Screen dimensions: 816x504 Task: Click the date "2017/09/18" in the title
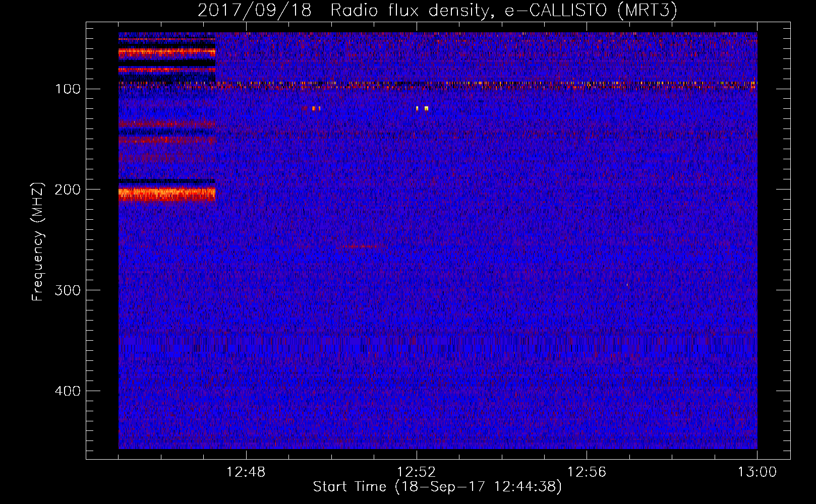coord(255,10)
